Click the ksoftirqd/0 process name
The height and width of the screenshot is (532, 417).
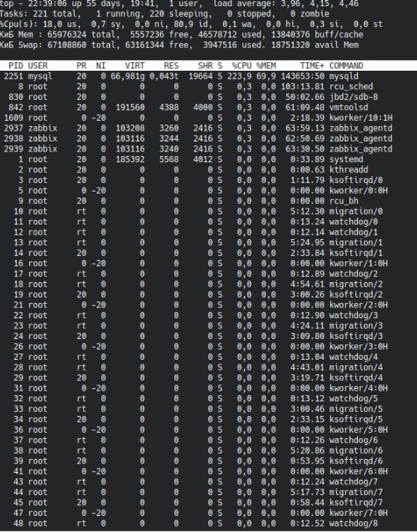tap(356, 180)
